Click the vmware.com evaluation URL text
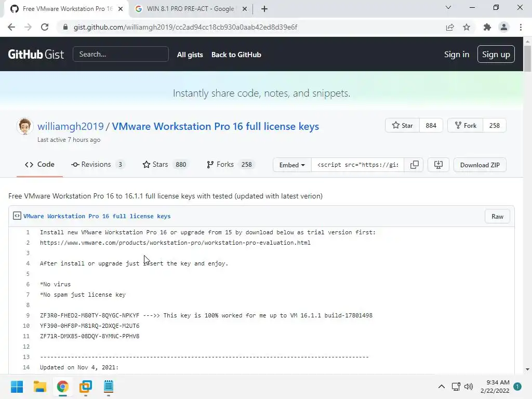 coord(175,243)
